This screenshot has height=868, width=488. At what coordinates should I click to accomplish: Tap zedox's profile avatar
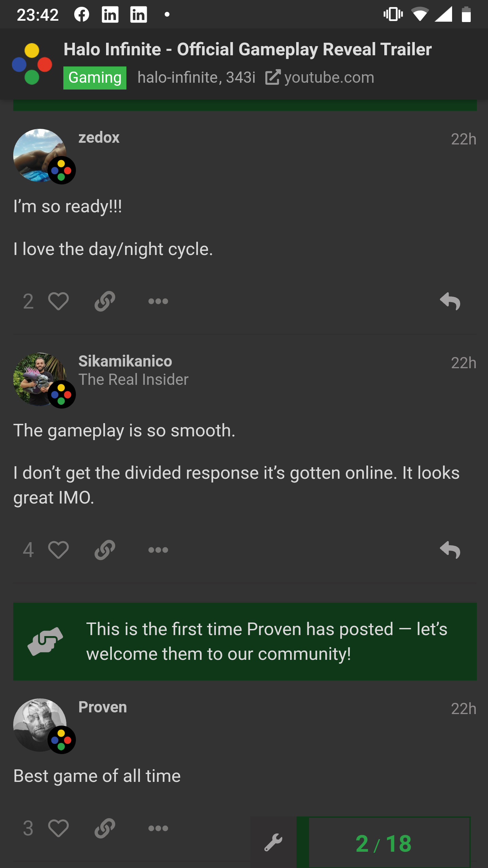pos(40,155)
